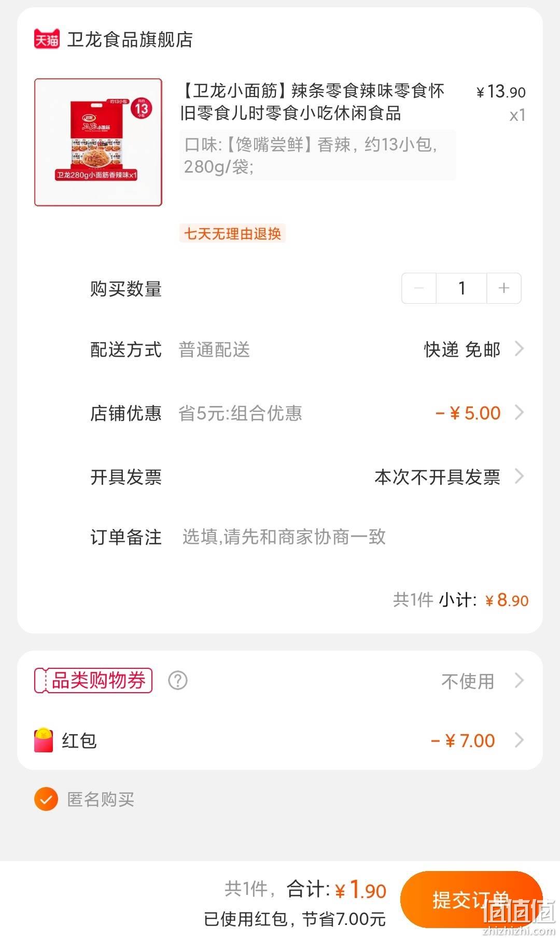Open the coupon help question mark icon
This screenshot has width=560, height=940.
click(x=178, y=680)
